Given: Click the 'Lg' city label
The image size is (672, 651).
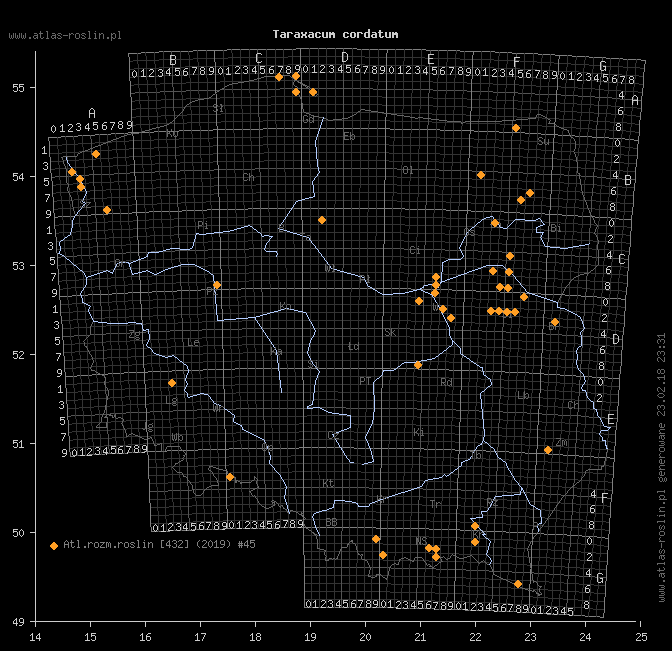Looking at the screenshot, I should coord(171,400).
